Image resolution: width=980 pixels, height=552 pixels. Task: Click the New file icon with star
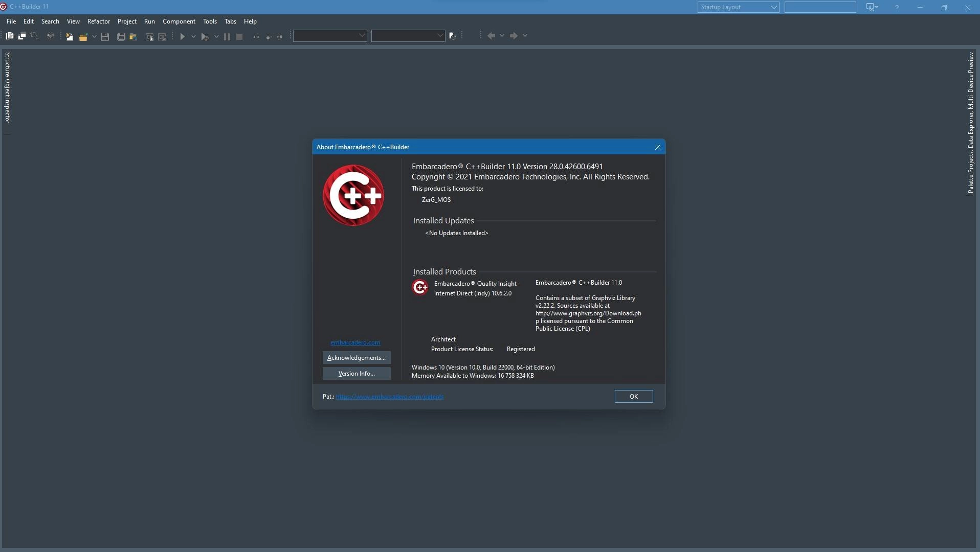pyautogui.click(x=69, y=36)
